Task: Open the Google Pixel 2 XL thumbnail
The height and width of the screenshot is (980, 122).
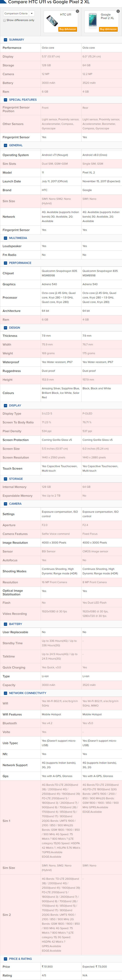Action: (x=92, y=21)
